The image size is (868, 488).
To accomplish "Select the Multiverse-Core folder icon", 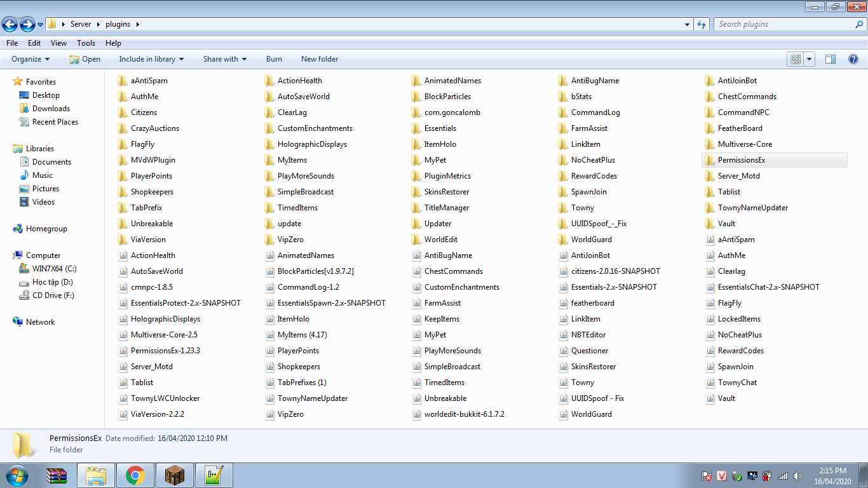I will click(710, 144).
